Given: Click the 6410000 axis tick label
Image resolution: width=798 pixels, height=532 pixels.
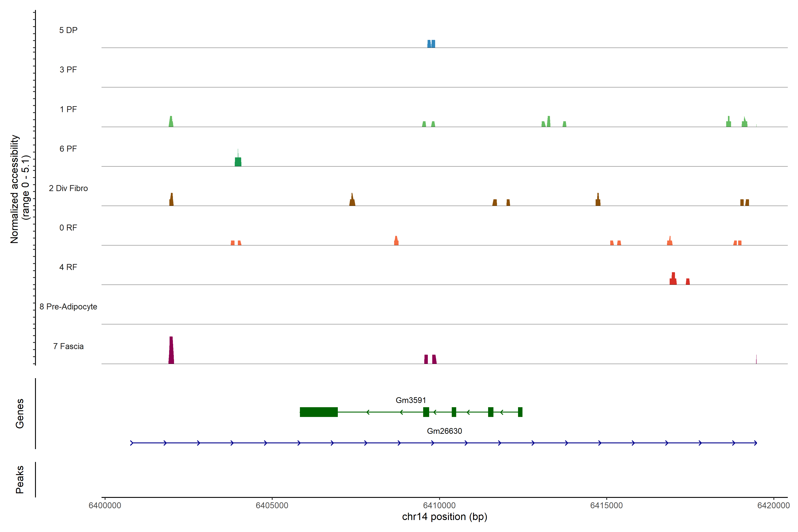Looking at the screenshot, I should (x=439, y=505).
